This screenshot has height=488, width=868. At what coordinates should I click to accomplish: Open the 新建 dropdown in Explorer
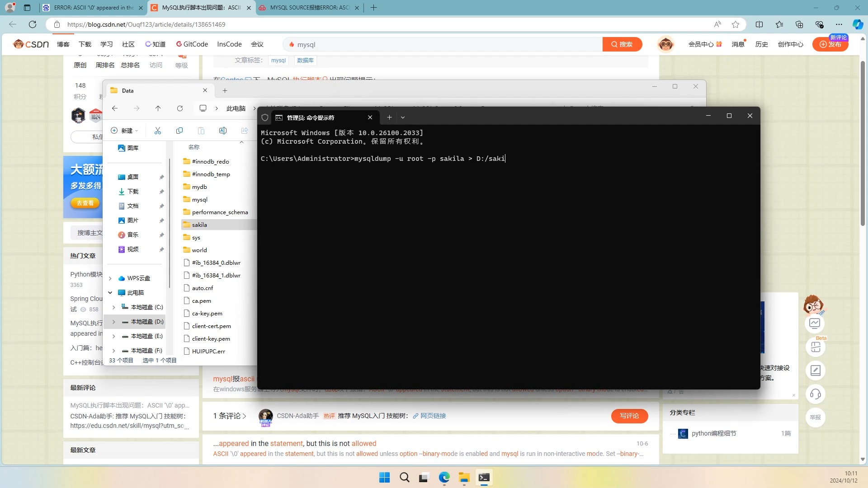click(x=125, y=131)
